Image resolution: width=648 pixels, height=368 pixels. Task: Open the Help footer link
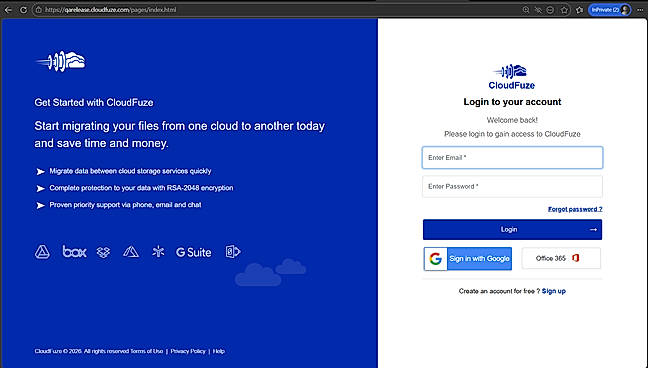[x=219, y=351]
